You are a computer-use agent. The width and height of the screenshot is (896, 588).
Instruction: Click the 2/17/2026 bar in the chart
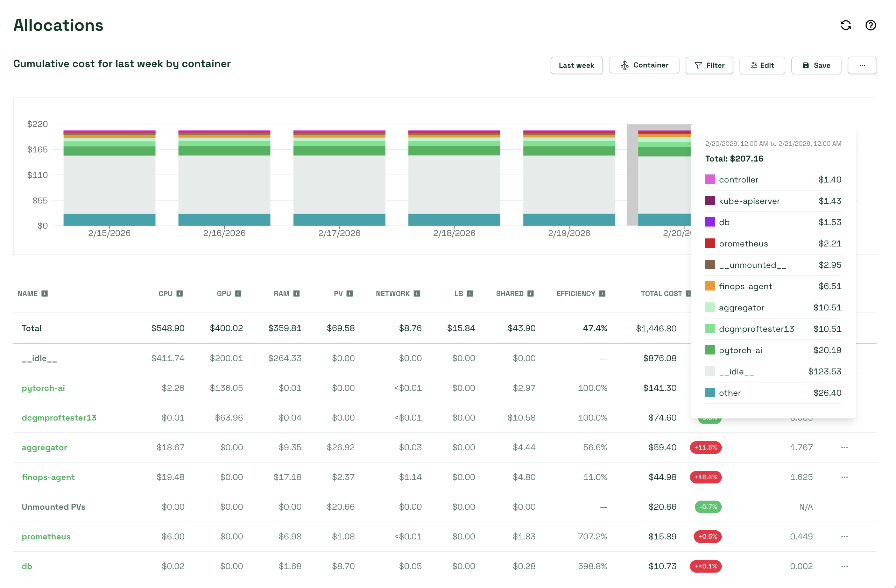[339, 181]
